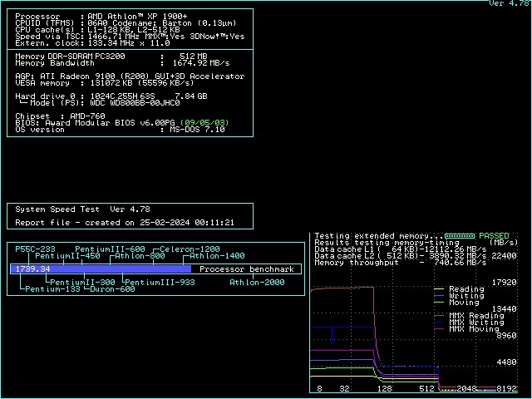Click the Writing legend entry in graph
The image size is (532, 399).
pos(465,296)
